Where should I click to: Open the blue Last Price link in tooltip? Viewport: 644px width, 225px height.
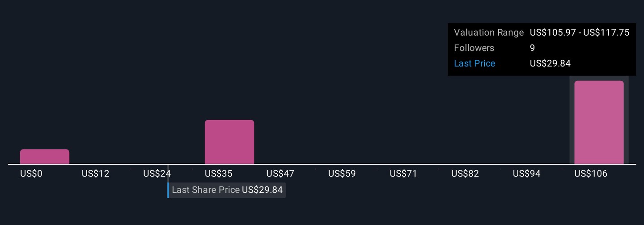[475, 63]
